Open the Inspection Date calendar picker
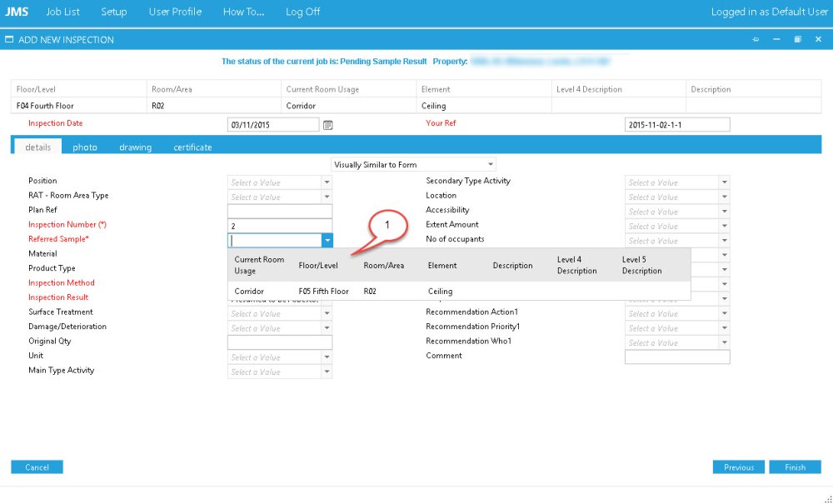 point(328,125)
